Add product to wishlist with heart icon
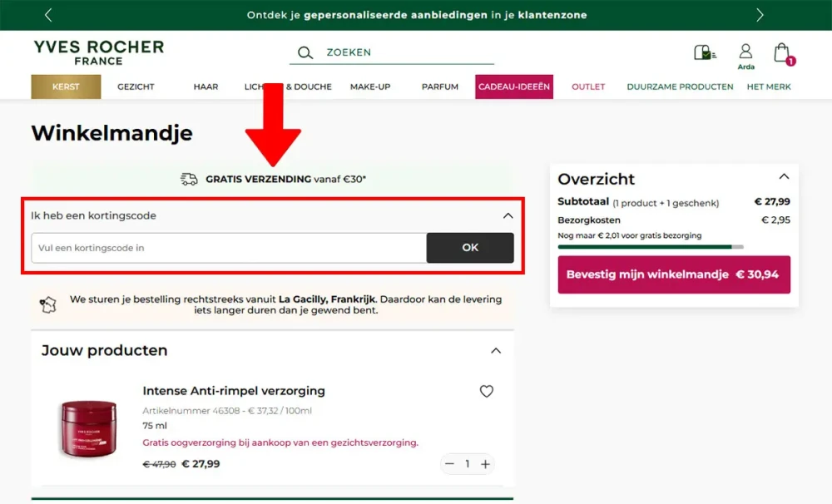This screenshot has height=504, width=832. coord(487,391)
